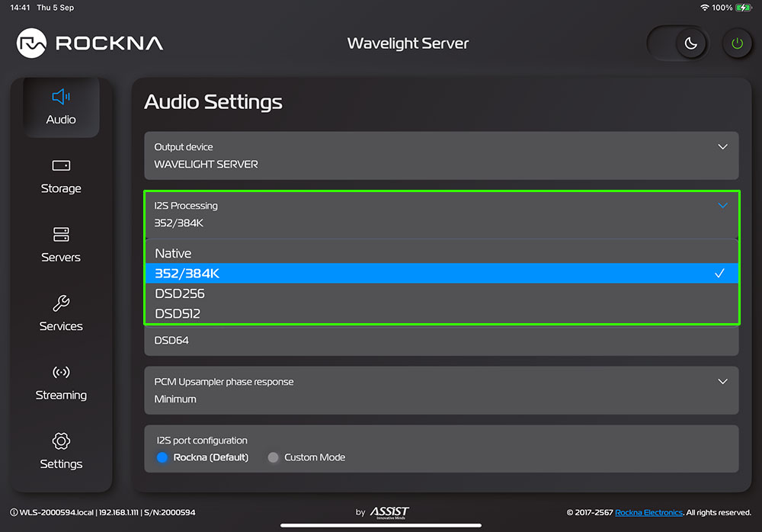Open Storage via the drive icon

coord(61,166)
